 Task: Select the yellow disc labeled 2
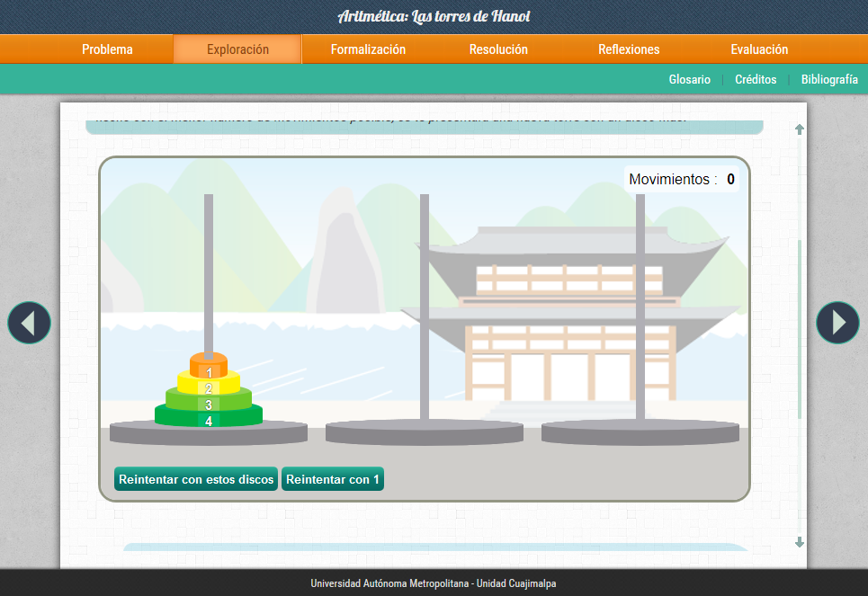coord(209,387)
